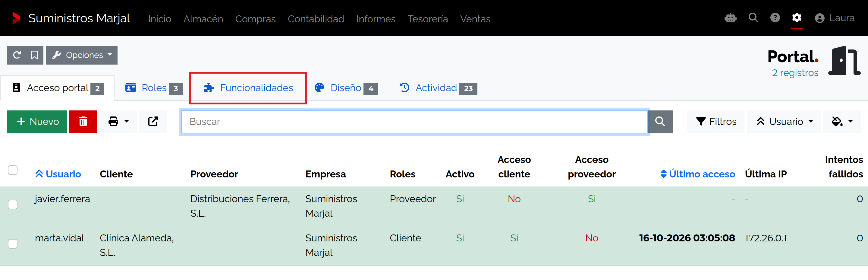Focus the Buscar search input field
The width and height of the screenshot is (868, 280).
[414, 122]
